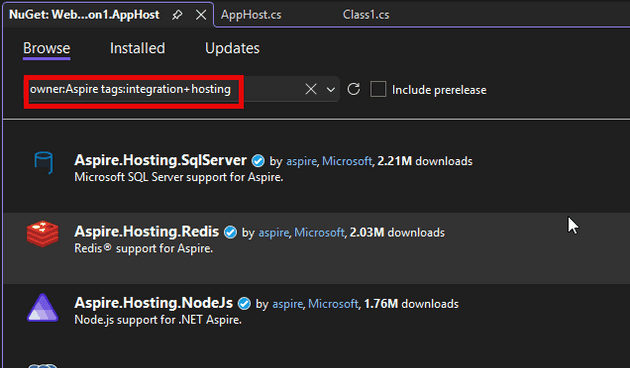Refresh the package list
Image resolution: width=630 pixels, height=368 pixels.
tap(354, 89)
